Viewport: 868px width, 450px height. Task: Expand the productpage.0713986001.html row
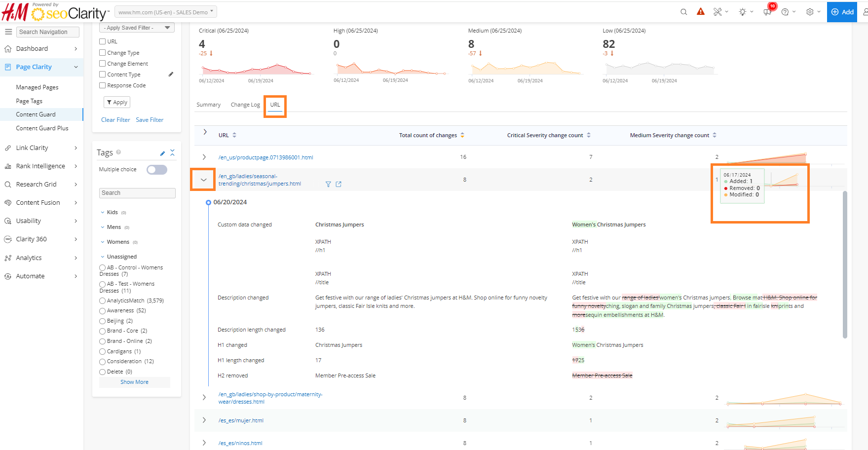pyautogui.click(x=204, y=157)
